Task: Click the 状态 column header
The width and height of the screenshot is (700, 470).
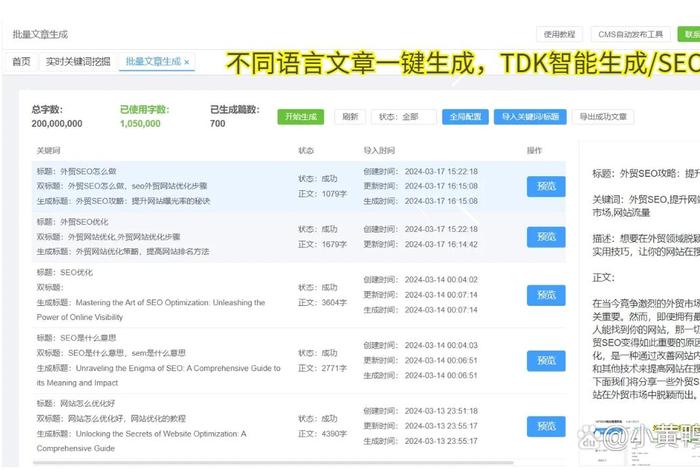Action: tap(306, 150)
